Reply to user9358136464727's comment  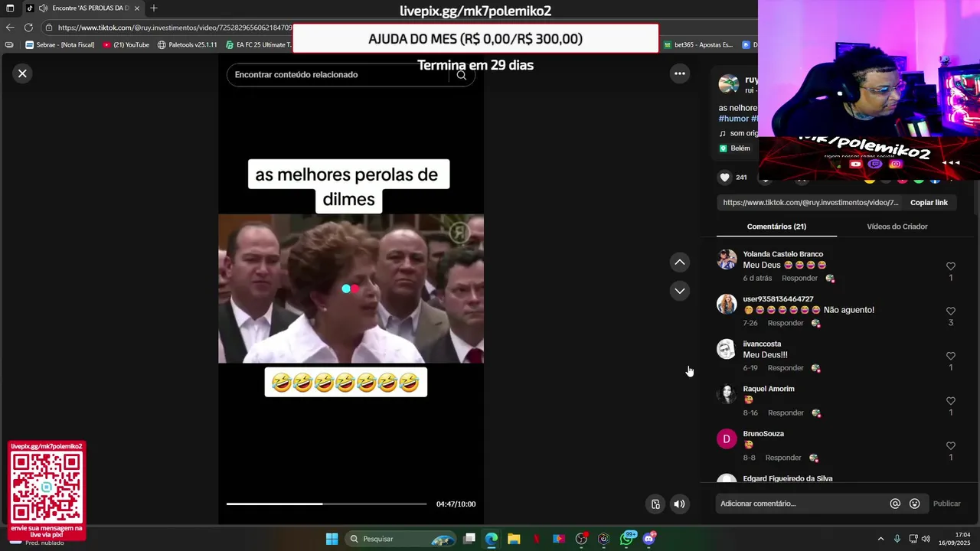pos(786,324)
